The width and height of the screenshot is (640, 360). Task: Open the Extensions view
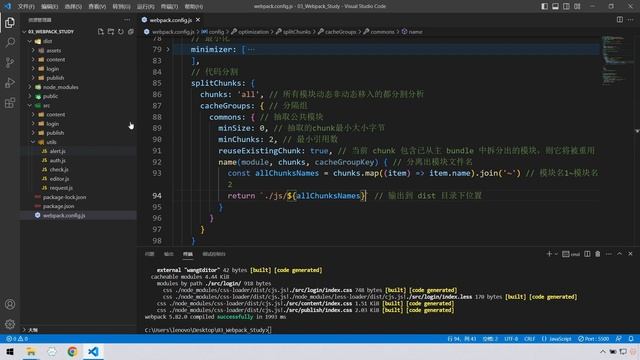[x=10, y=102]
